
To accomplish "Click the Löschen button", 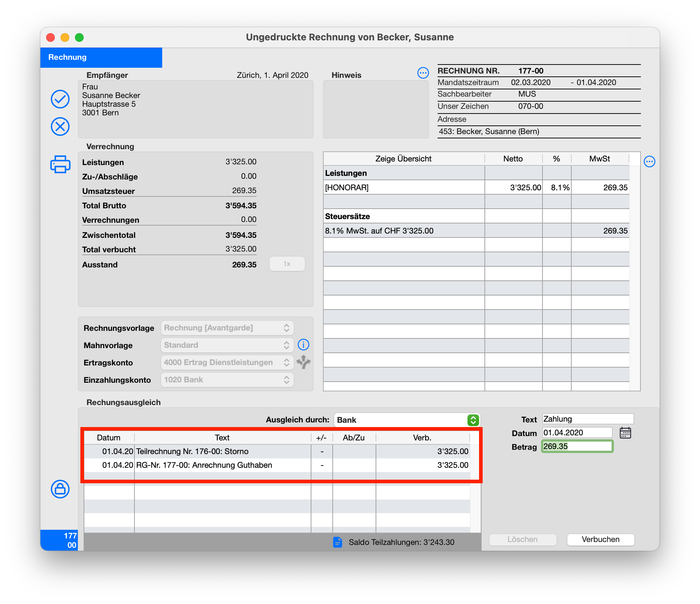I will [x=523, y=539].
